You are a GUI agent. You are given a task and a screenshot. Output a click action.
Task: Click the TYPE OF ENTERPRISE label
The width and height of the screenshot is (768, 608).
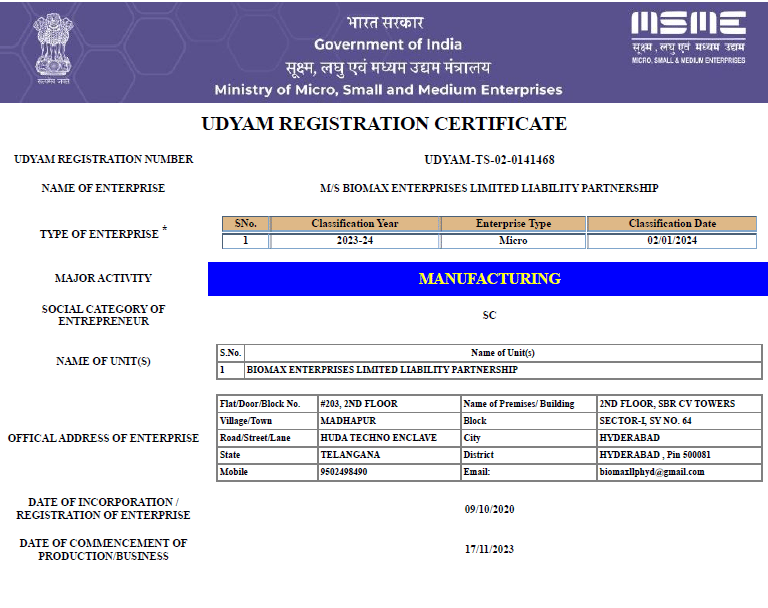tap(103, 232)
